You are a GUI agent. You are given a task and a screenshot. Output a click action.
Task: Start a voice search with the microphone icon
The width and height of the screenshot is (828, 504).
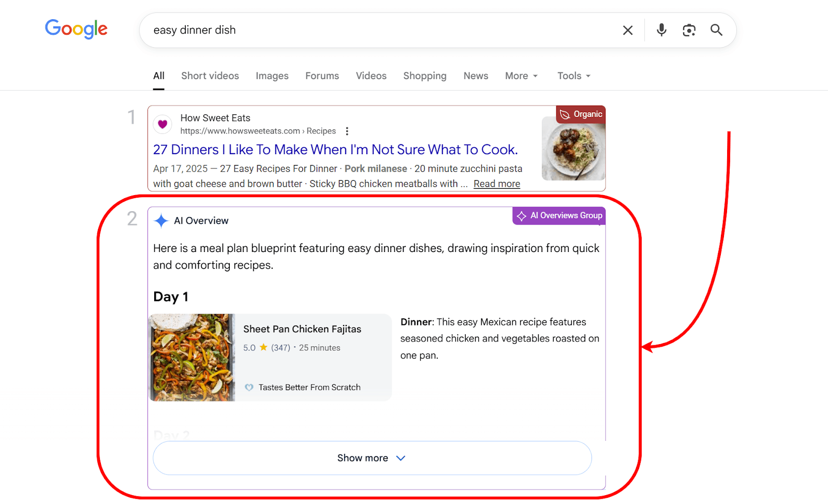(661, 30)
